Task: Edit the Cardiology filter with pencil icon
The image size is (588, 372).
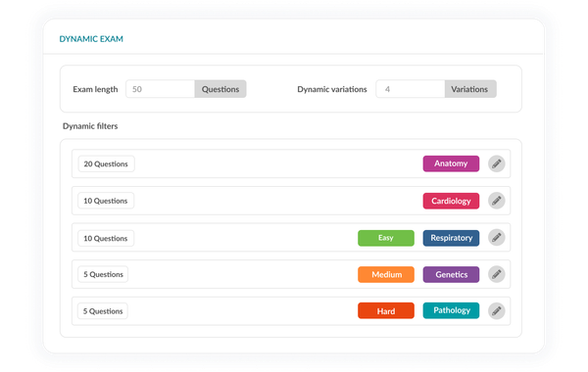Action: [496, 201]
